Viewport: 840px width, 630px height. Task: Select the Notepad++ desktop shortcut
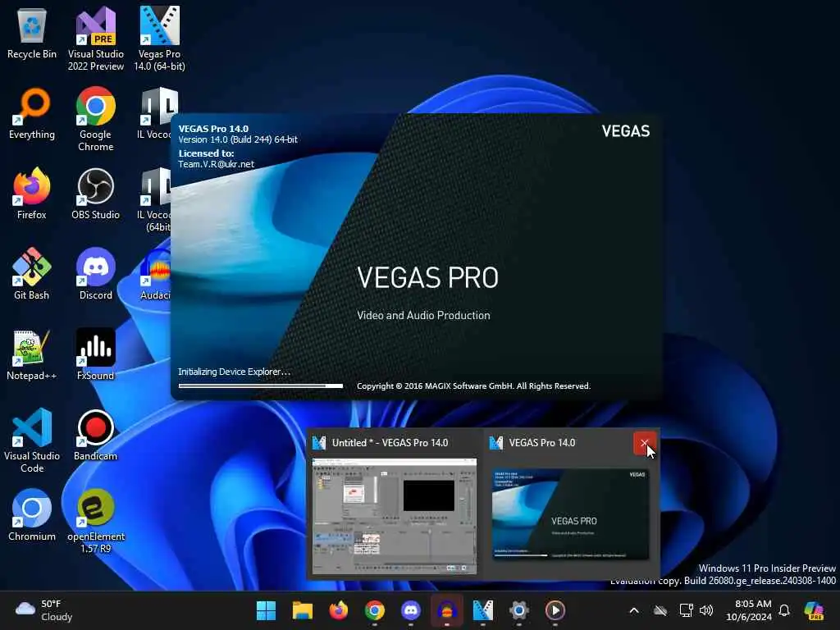(32, 354)
